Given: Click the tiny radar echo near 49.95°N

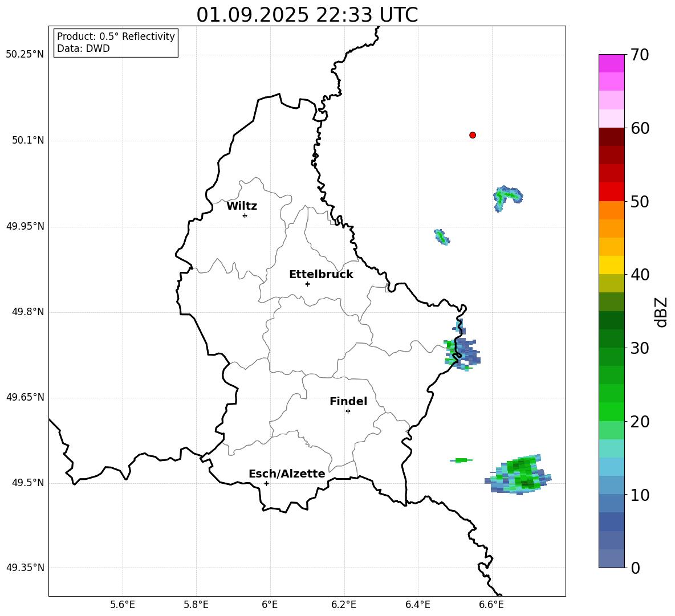Looking at the screenshot, I should click(x=442, y=237).
